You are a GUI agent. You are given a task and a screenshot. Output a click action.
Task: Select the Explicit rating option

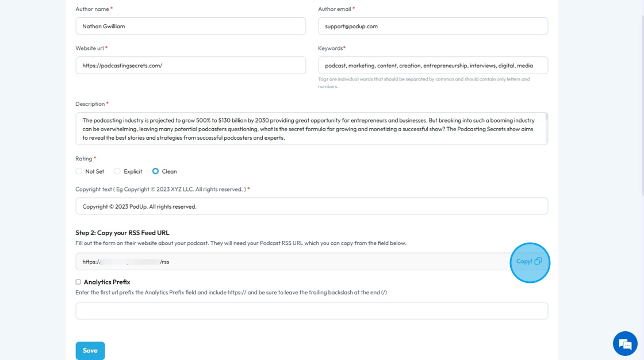click(x=117, y=171)
